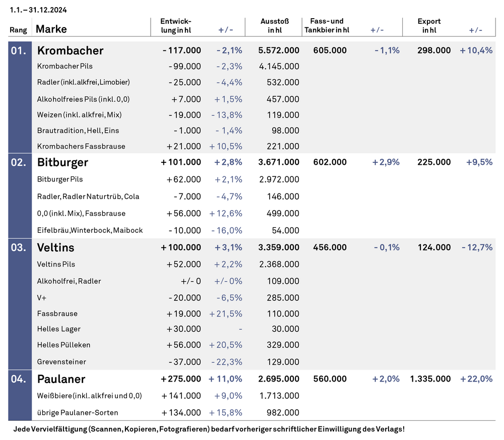Select Eifelbräu, Winterbock, Maibock label
Viewport: 504px width, 440px height.
click(90, 230)
